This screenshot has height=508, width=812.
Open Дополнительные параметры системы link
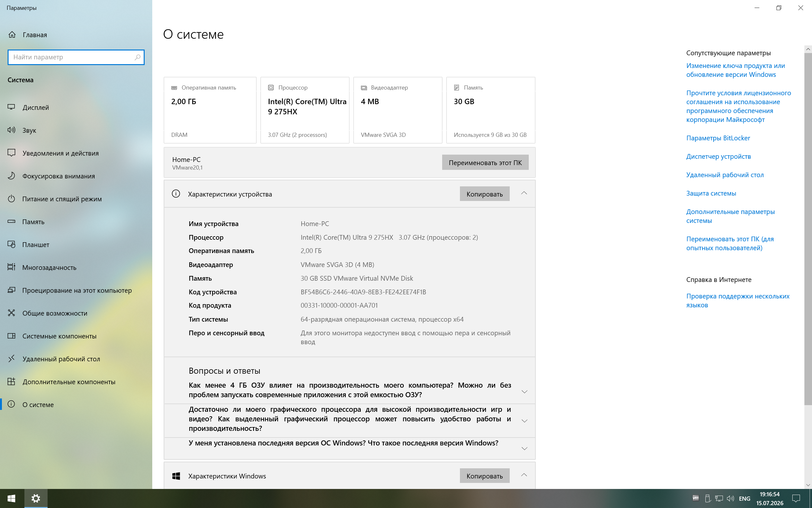click(x=730, y=216)
